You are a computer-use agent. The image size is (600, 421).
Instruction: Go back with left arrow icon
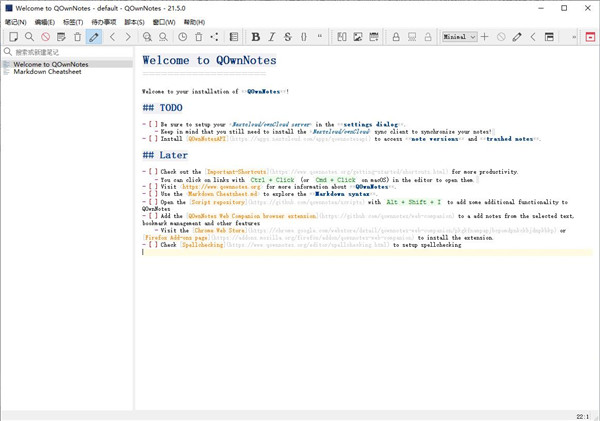point(112,37)
